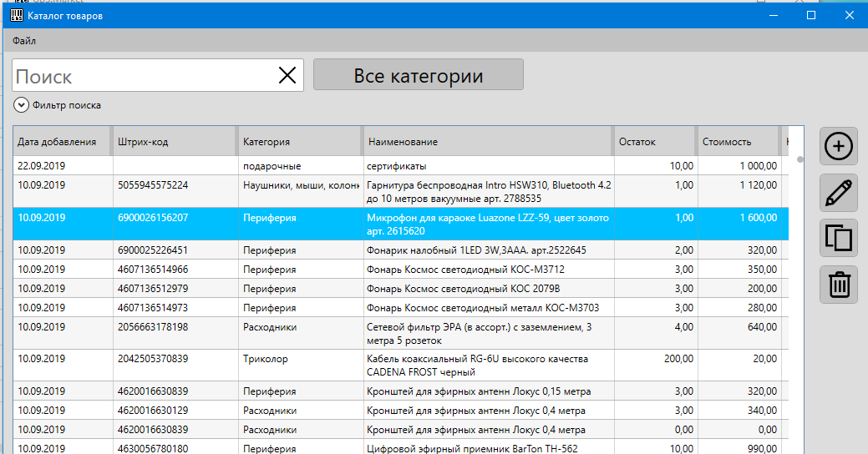Select the Гарнитура беспроводная Intro HSW310 row

(401, 191)
